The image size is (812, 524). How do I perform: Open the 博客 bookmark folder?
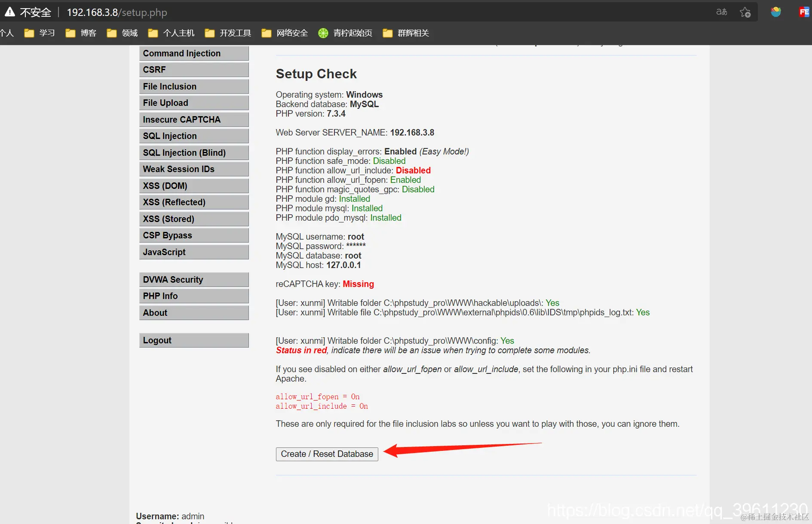81,33
